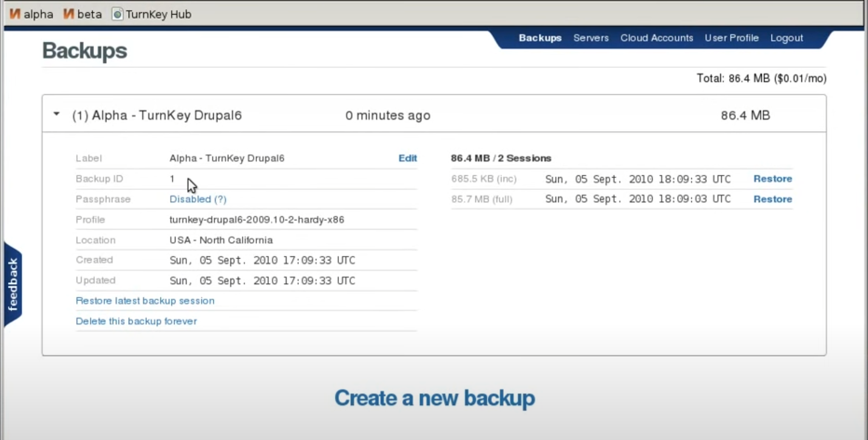Restore the latest backup session
This screenshot has width=868, height=440.
point(145,300)
